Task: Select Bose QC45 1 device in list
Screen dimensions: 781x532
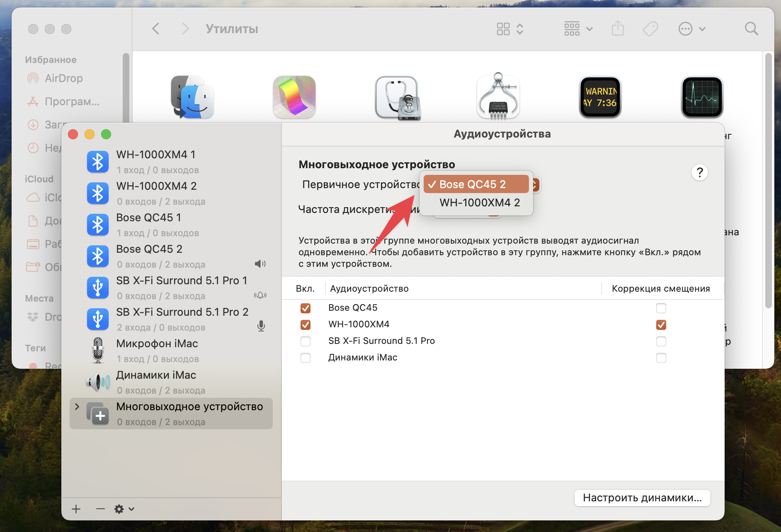Action: [171, 225]
